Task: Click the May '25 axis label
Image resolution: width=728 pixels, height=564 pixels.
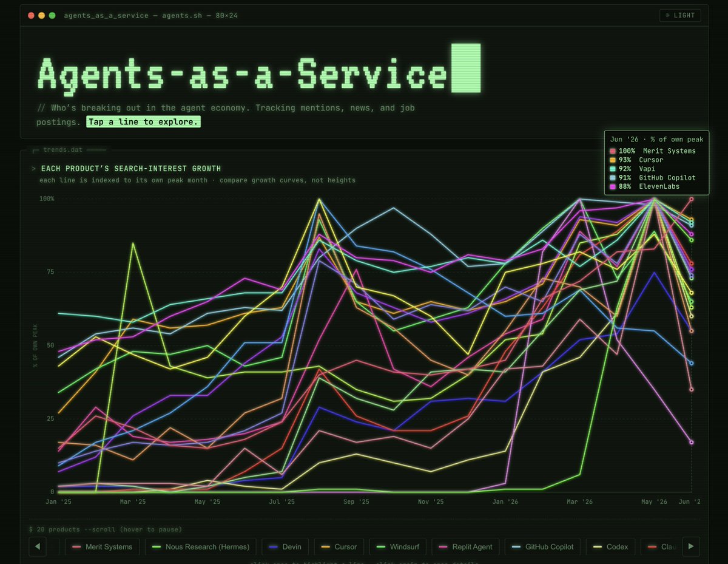Action: click(x=207, y=502)
